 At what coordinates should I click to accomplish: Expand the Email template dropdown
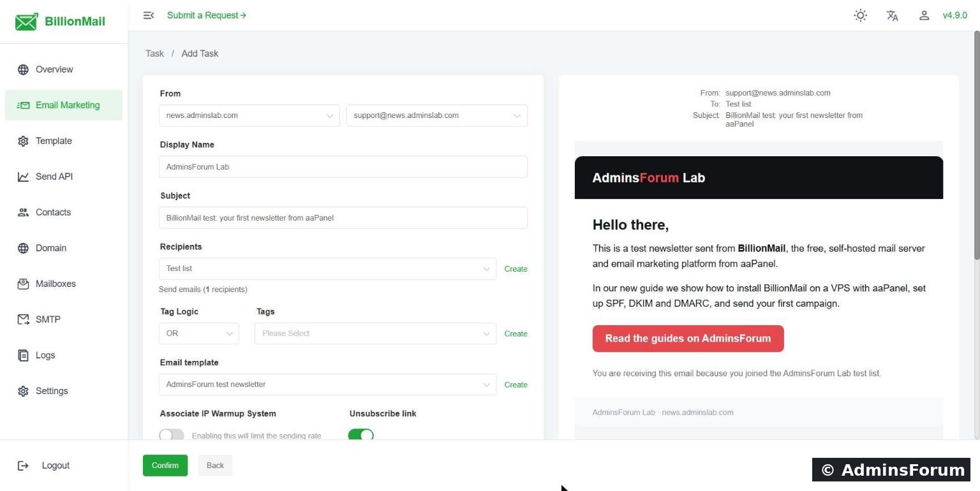point(327,385)
